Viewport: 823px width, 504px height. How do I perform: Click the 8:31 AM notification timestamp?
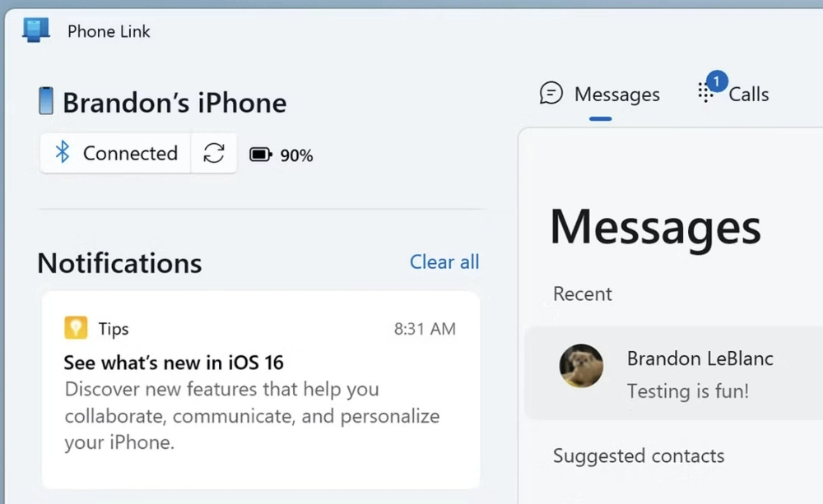pos(425,329)
